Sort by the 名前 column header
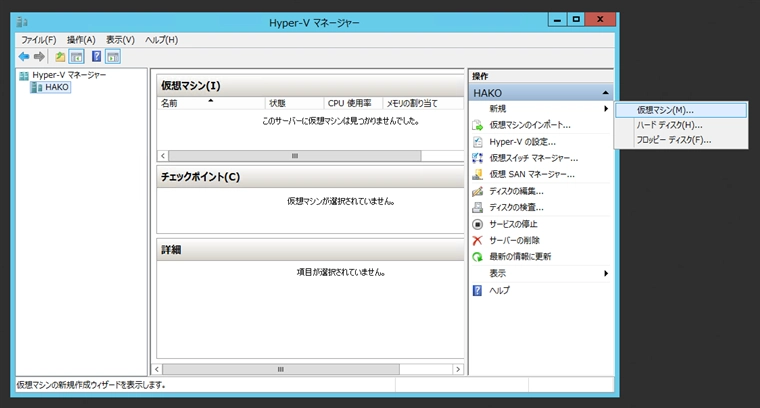 (x=211, y=103)
